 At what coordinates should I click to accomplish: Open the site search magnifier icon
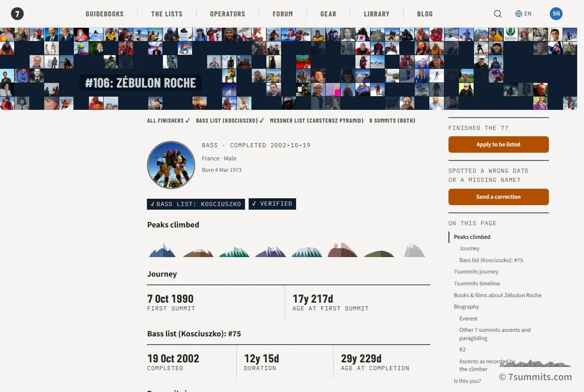click(498, 14)
